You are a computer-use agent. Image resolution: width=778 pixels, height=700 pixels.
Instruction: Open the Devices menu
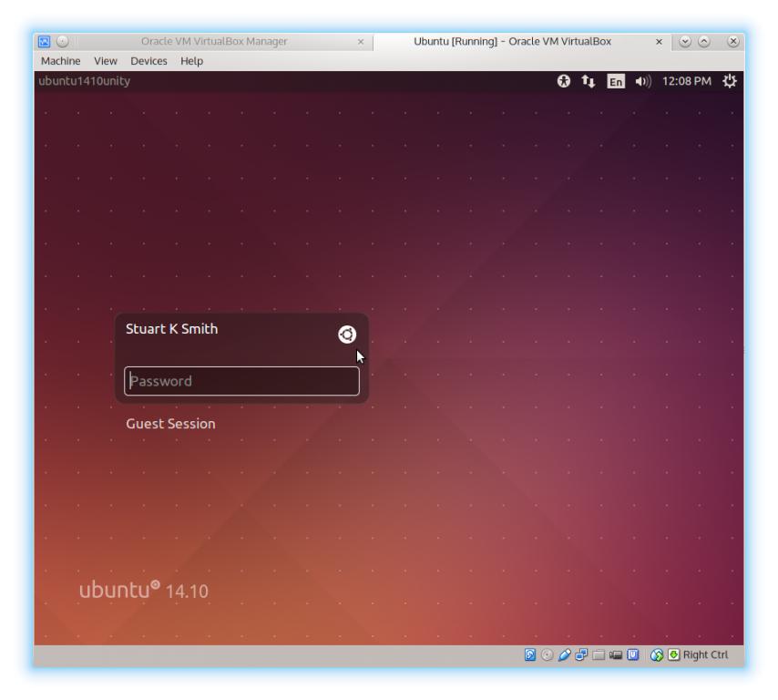coord(149,61)
